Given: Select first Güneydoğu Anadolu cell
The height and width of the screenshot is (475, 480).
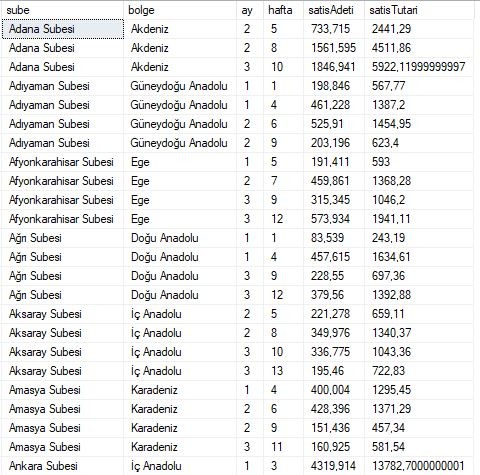Looking at the screenshot, I should [180, 86].
